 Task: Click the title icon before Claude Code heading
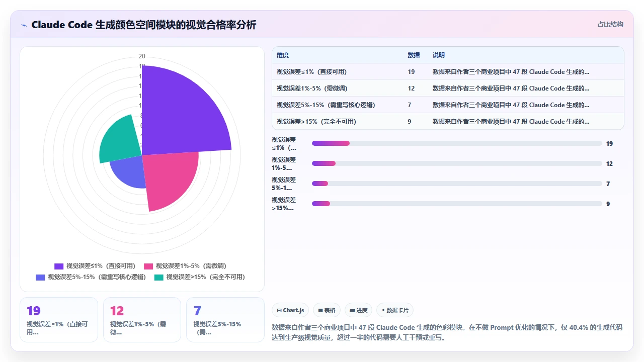[24, 25]
